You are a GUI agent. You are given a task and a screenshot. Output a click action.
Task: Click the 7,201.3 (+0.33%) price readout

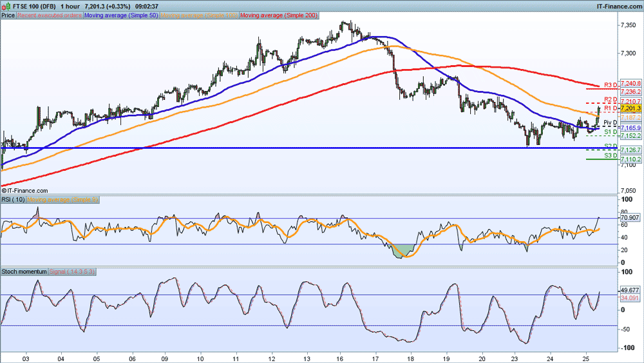click(x=107, y=6)
